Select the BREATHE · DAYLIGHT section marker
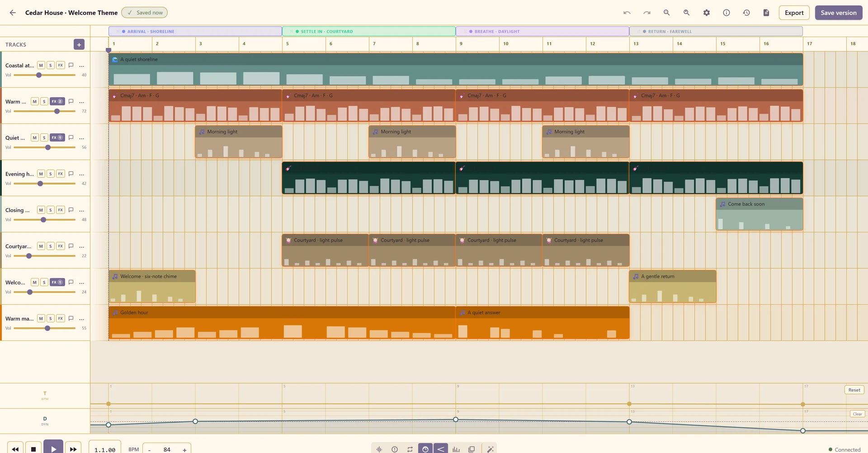The width and height of the screenshot is (868, 453). tap(542, 31)
